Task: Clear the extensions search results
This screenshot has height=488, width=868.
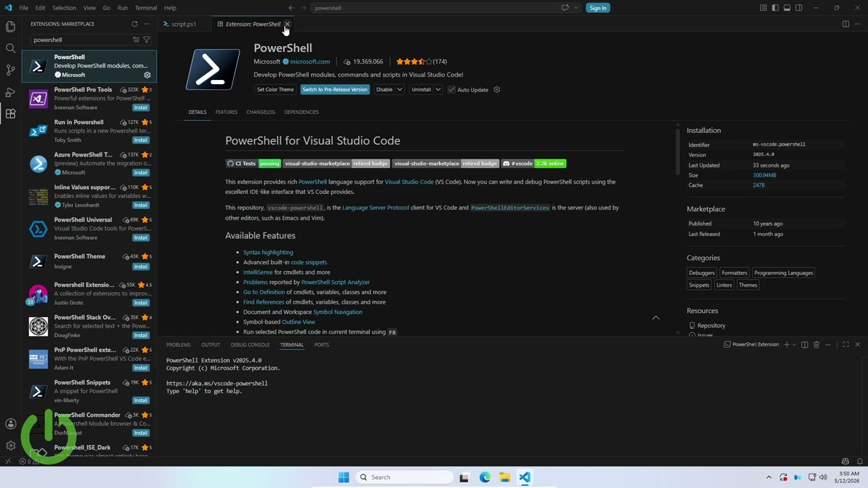Action: point(136,40)
